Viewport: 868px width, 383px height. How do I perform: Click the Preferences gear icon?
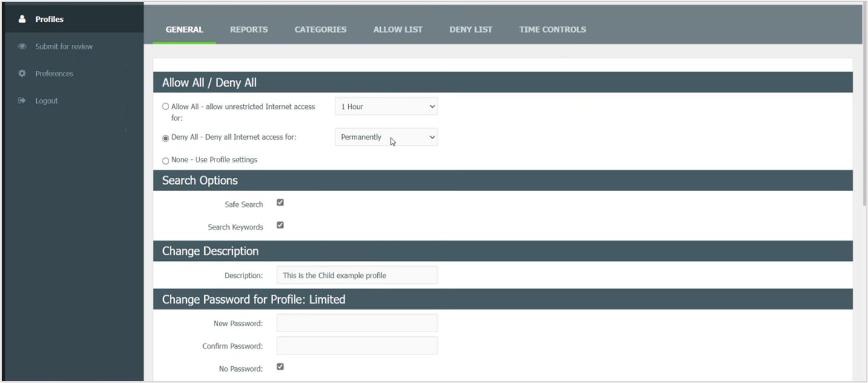22,74
